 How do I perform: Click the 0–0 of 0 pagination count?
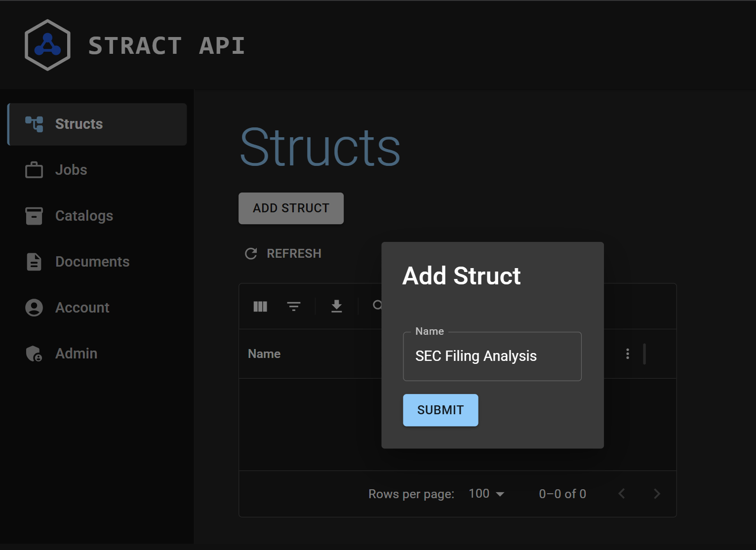coord(562,494)
